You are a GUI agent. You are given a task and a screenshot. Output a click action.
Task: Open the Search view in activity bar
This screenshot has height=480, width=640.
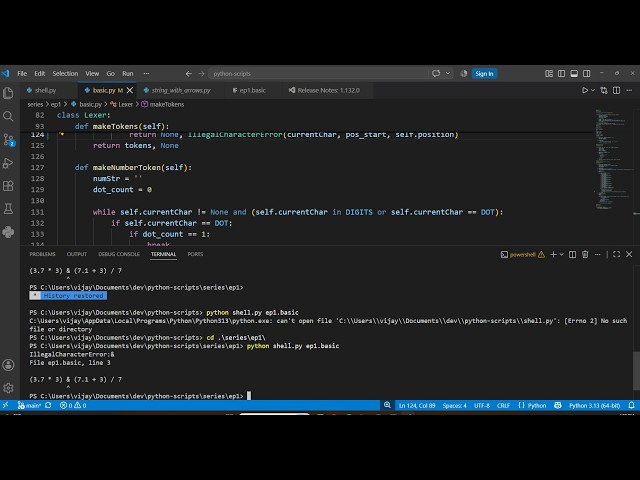coord(8,116)
